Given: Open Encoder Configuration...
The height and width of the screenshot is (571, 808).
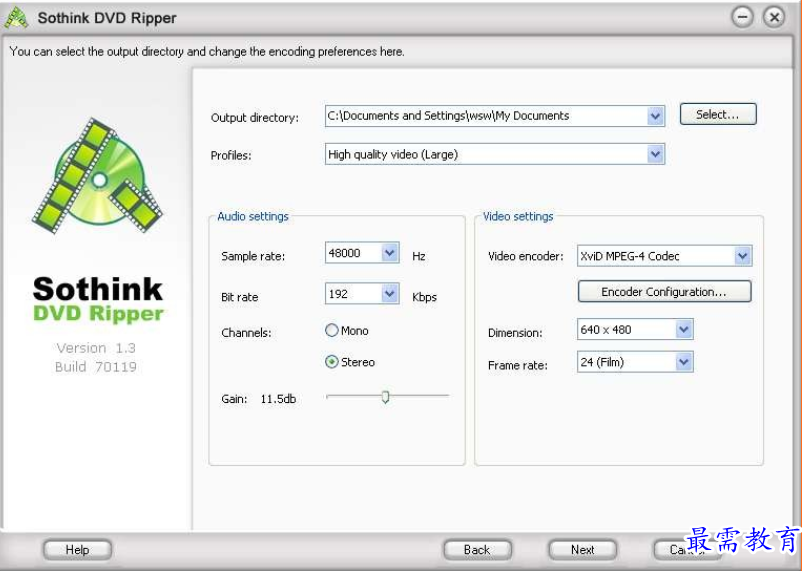Looking at the screenshot, I should 664,292.
